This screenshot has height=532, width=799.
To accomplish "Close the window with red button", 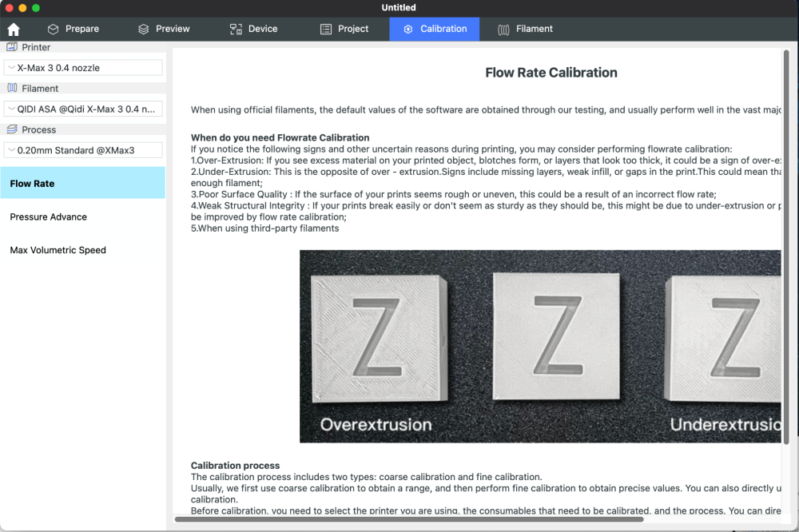I will click(x=9, y=8).
